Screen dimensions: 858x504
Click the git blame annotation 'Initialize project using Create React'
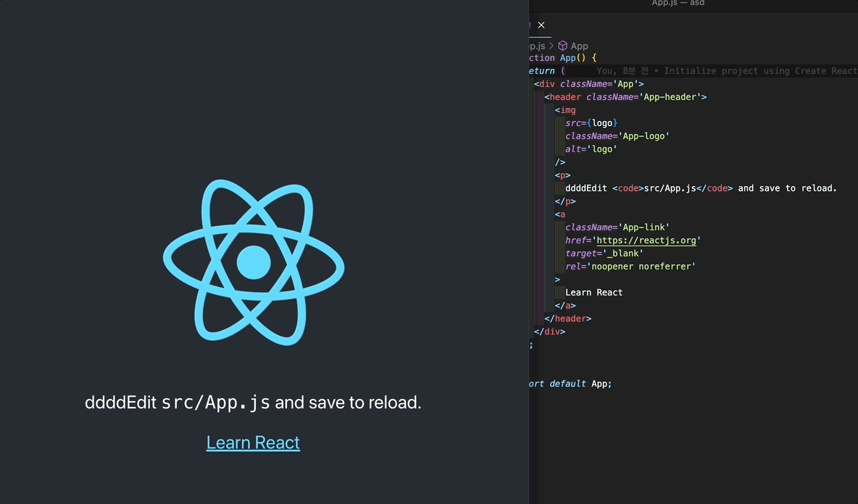click(x=761, y=71)
